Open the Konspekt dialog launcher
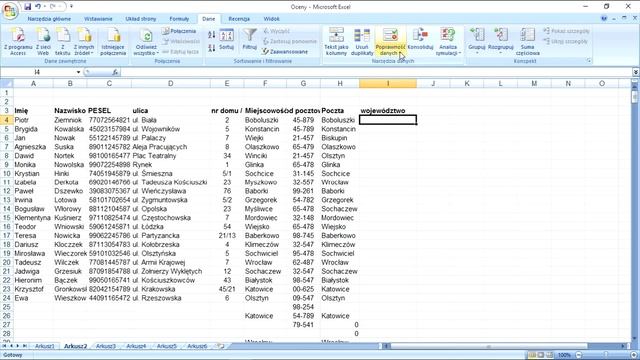The width and height of the screenshot is (640, 360). coord(589,61)
